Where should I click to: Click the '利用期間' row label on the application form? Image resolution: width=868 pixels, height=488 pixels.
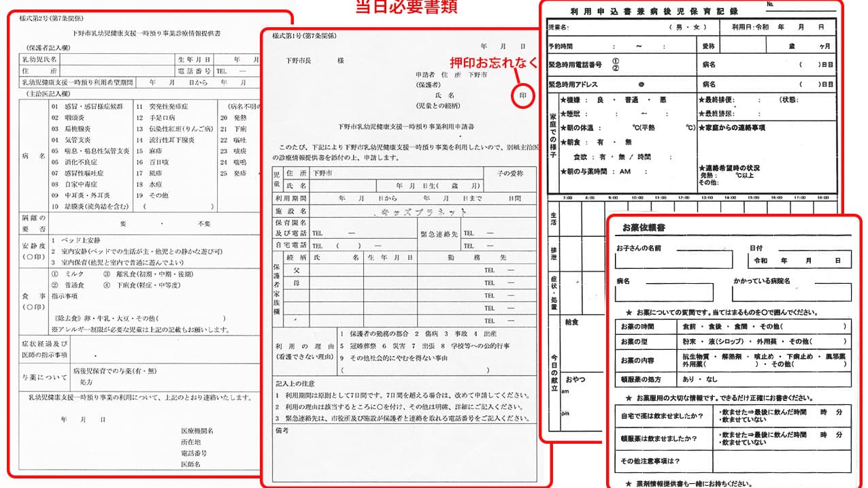click(291, 198)
